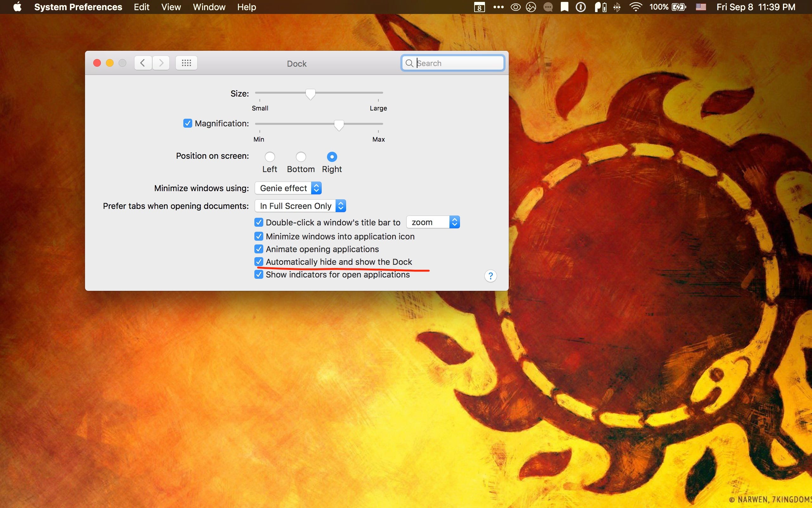Click the moon landscape menu bar icon
This screenshot has height=508, width=812.
[531, 7]
